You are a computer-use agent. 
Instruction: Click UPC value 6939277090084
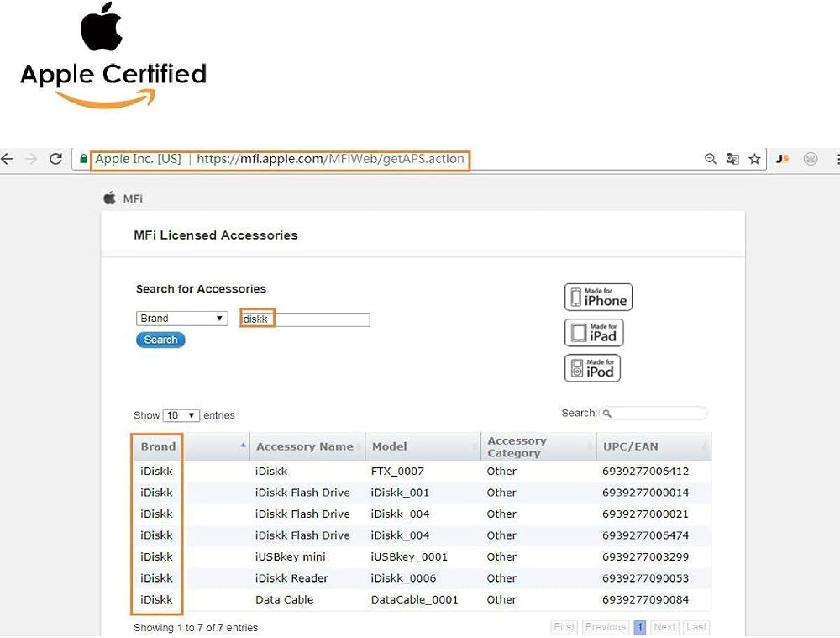point(645,600)
